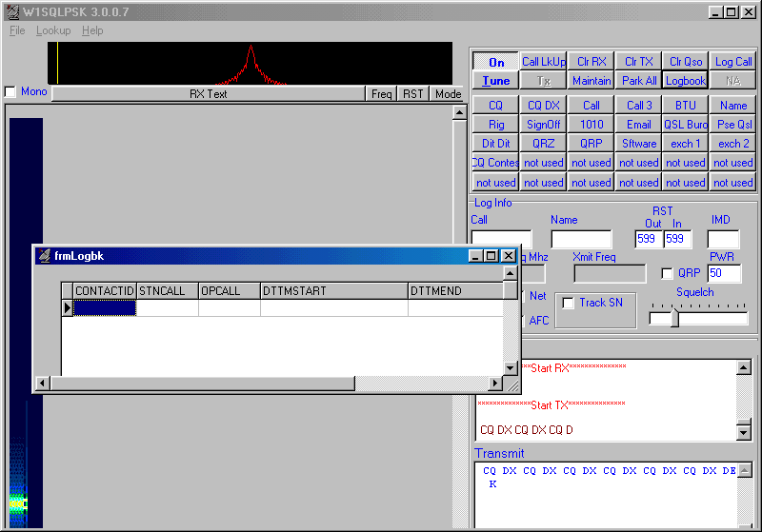Click the 1010 macro button

[x=591, y=125]
